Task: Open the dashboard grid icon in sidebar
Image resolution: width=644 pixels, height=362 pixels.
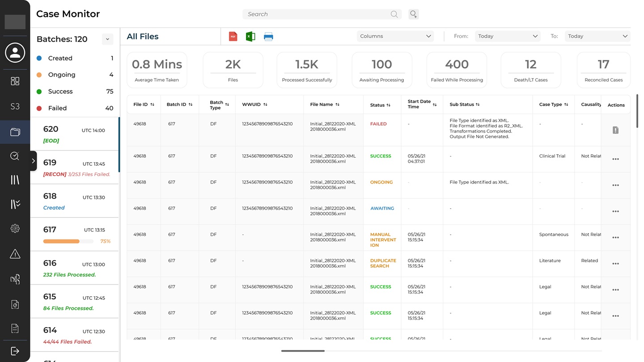Action: tap(15, 81)
